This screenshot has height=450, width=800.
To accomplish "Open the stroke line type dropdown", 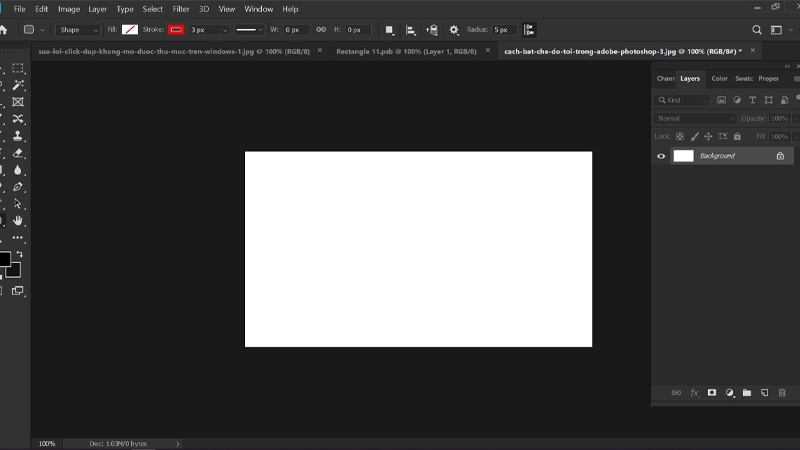I will click(249, 30).
